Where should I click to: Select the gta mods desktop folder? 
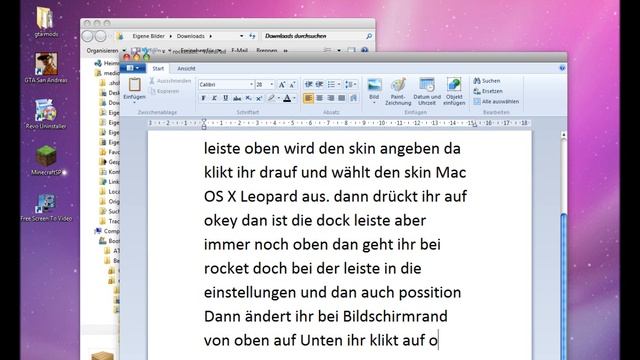coord(45,21)
